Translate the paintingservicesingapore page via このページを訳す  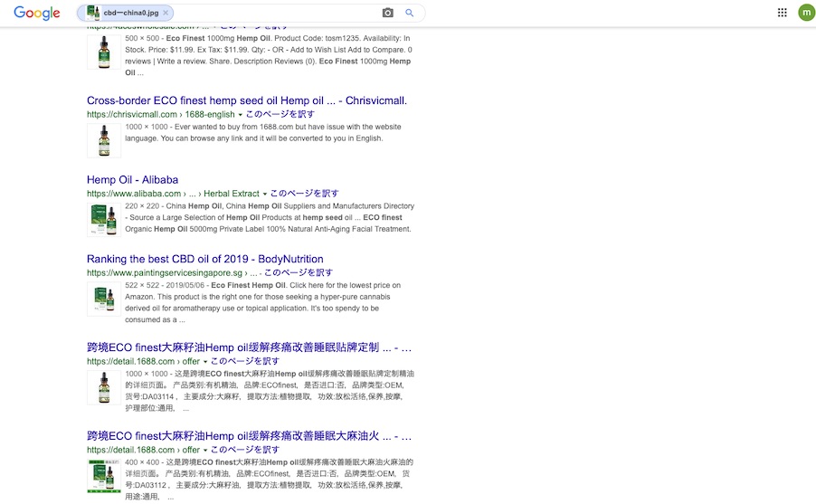pyautogui.click(x=299, y=272)
